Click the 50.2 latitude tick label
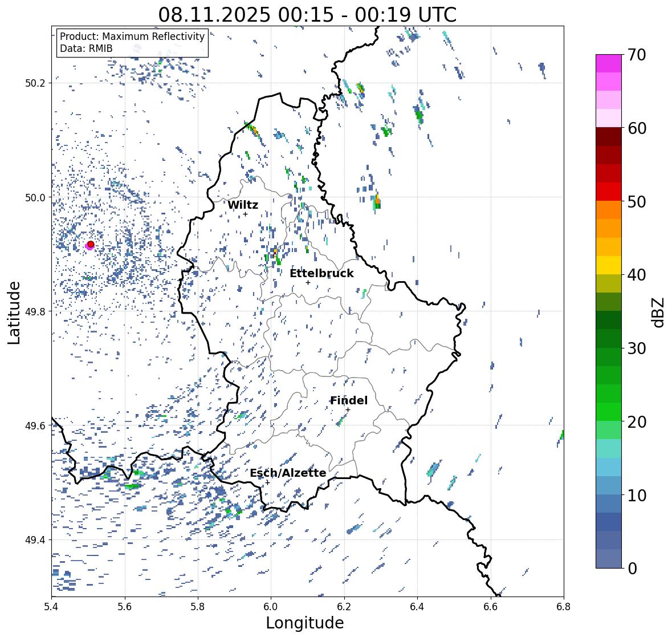Viewport: 672px width, 637px height. click(x=35, y=83)
